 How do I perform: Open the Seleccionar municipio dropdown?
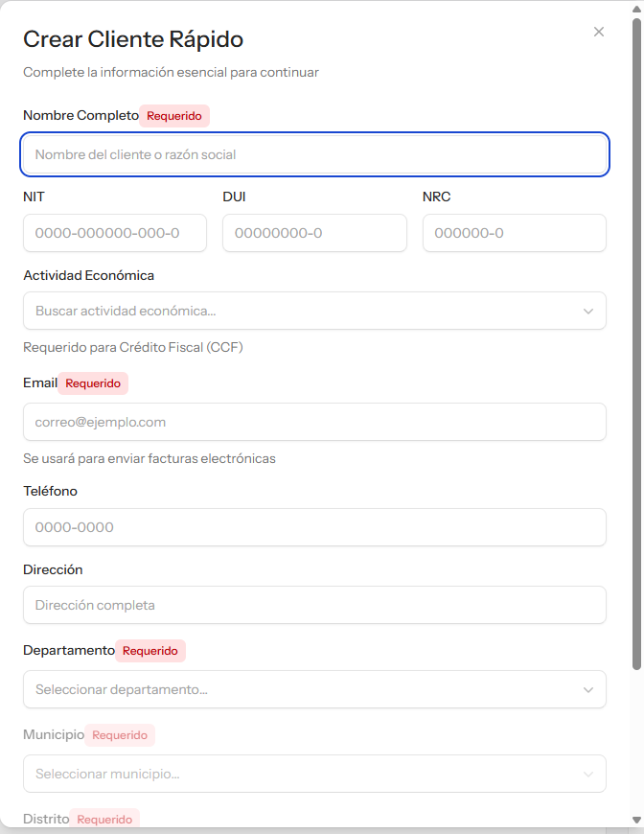coord(315,774)
